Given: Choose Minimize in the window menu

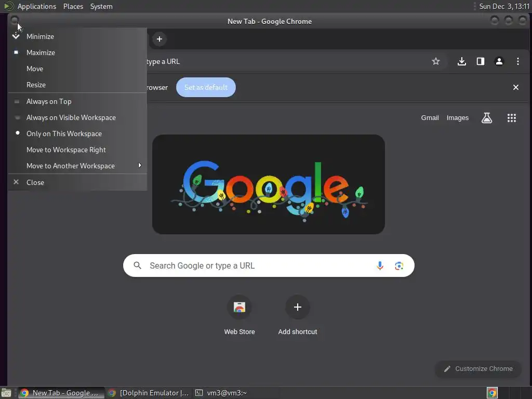Looking at the screenshot, I should click(77, 36).
